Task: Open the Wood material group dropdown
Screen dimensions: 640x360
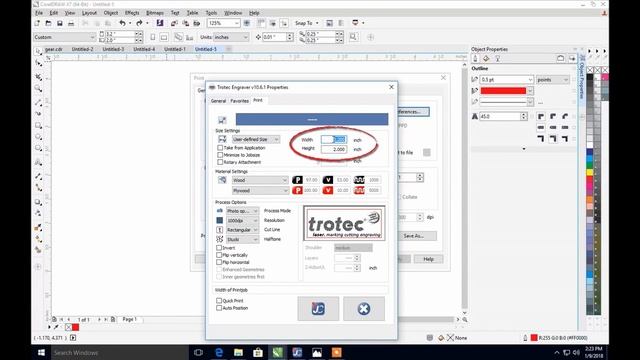Action: tap(260, 180)
